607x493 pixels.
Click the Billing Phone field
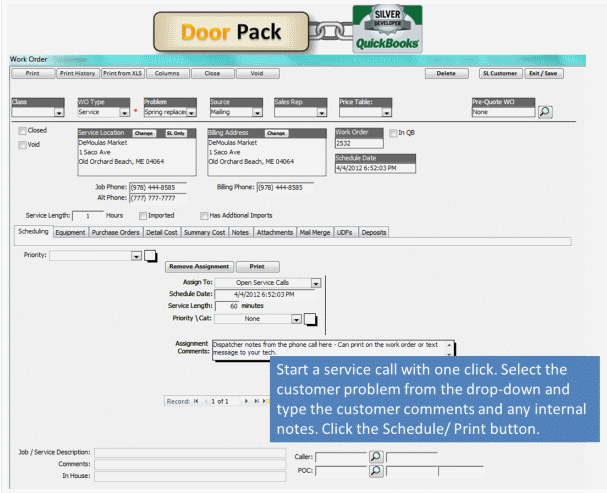tap(285, 188)
